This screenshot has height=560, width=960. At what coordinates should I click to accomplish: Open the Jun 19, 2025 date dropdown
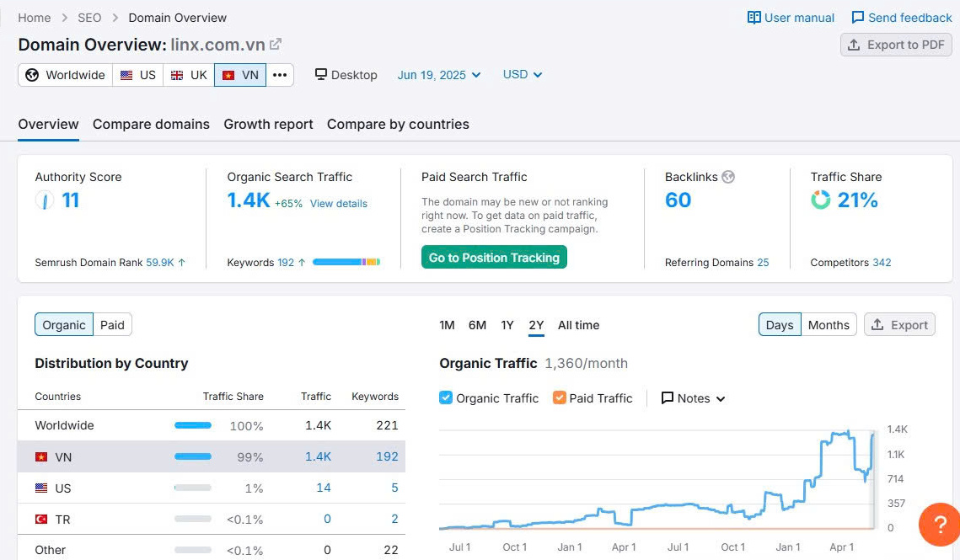tap(439, 75)
